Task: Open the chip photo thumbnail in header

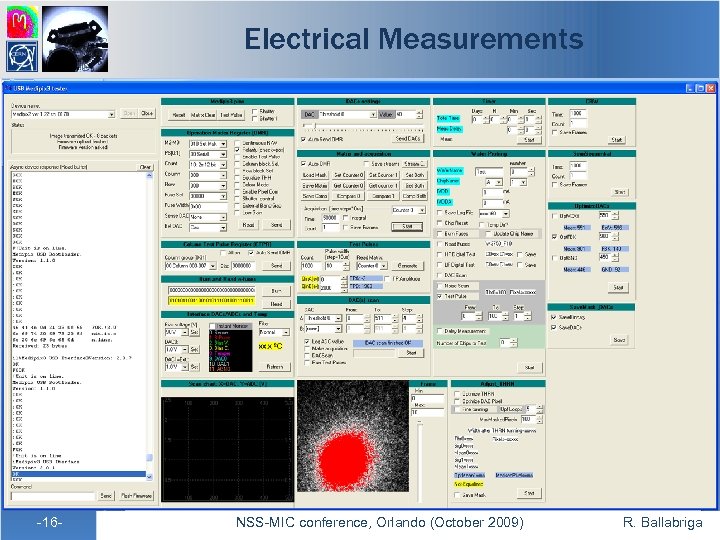Action: (75, 39)
